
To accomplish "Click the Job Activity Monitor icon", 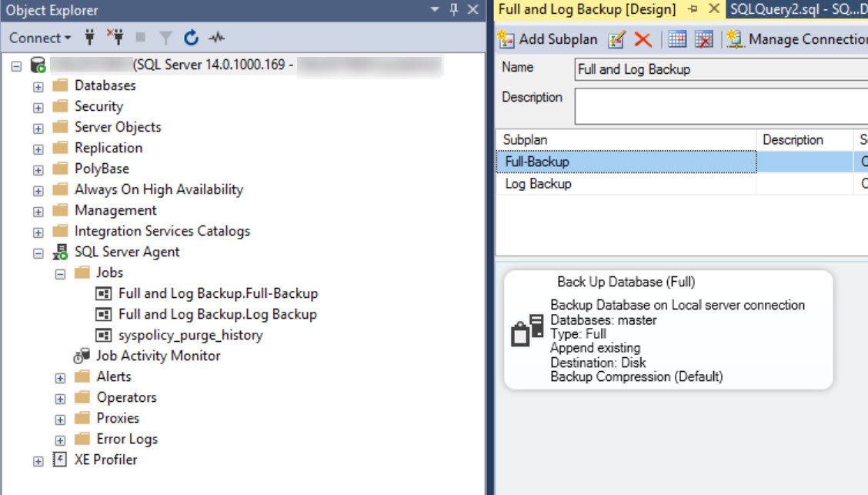I will click(82, 356).
